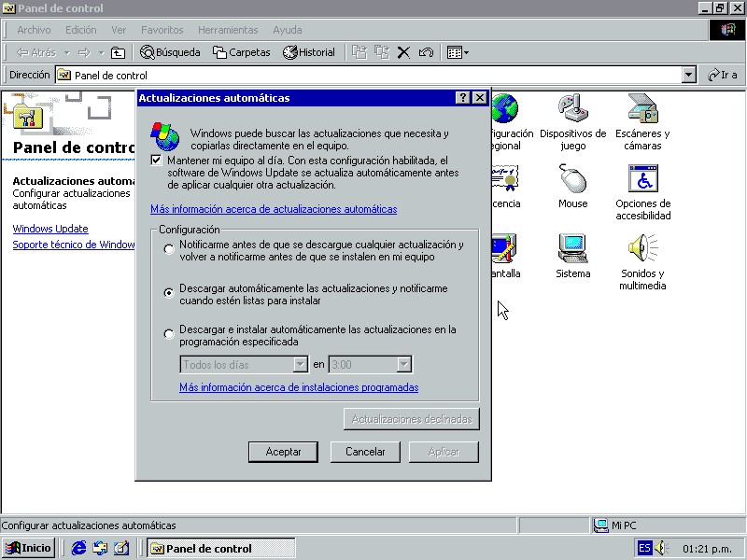The image size is (747, 560).
Task: Click the delete X toolbar icon
Action: pos(403,52)
